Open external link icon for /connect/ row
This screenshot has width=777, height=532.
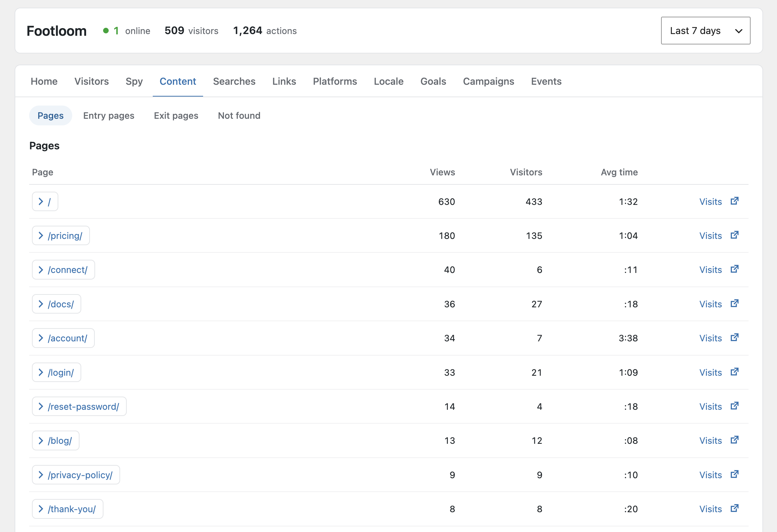click(x=735, y=269)
